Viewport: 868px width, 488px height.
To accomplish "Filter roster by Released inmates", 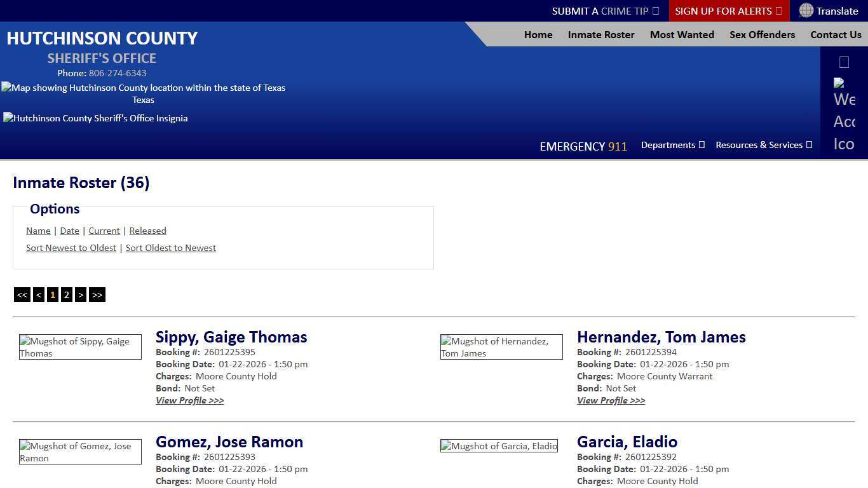I will (147, 231).
